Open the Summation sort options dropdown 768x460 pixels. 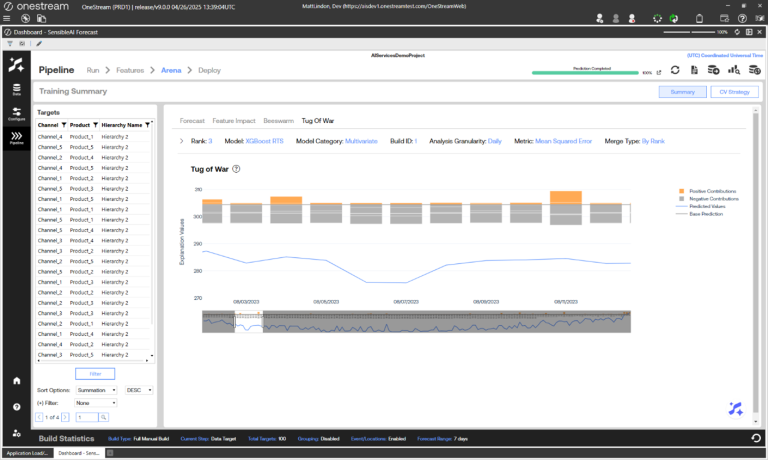coord(98,390)
